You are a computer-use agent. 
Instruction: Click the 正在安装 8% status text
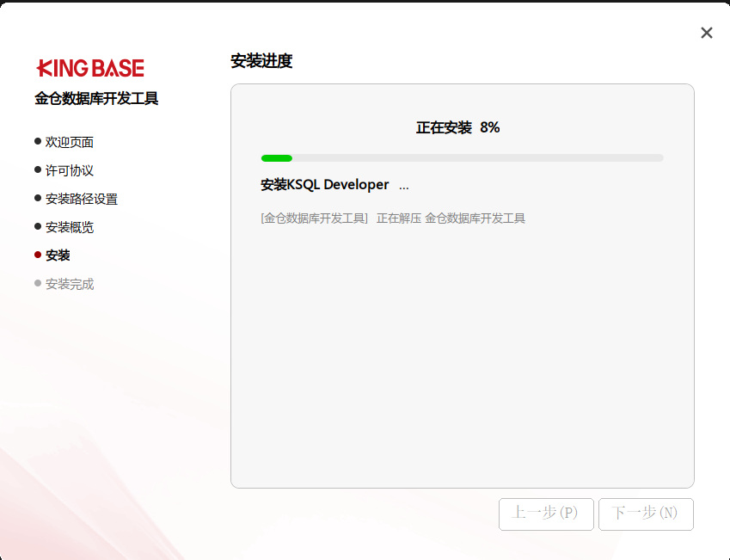pos(457,127)
